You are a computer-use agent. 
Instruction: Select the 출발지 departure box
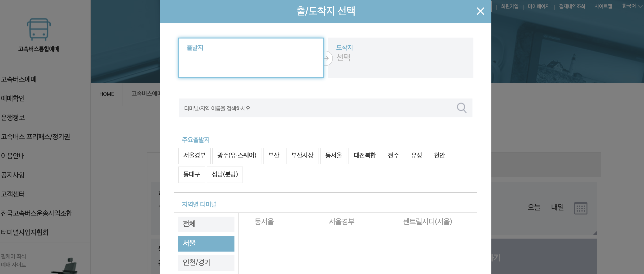click(251, 58)
